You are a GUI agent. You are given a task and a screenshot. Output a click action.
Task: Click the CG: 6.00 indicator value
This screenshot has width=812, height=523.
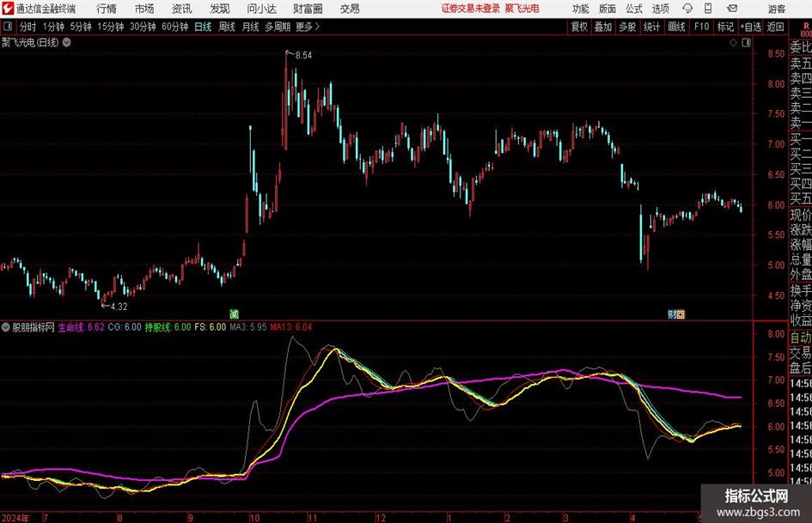tap(125, 327)
